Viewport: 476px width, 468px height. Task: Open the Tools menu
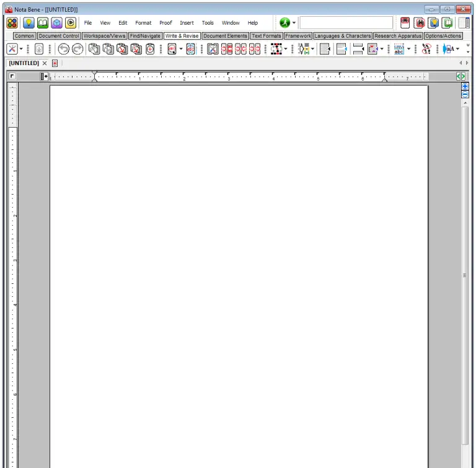[208, 23]
